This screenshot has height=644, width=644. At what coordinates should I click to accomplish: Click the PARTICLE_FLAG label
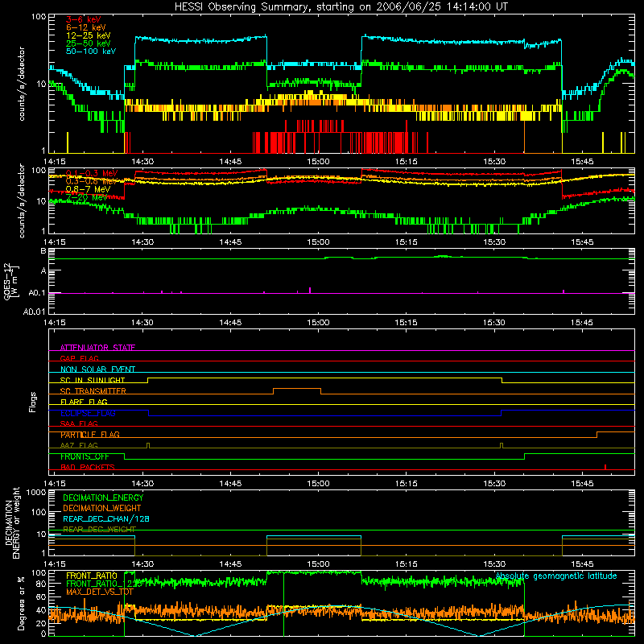click(x=90, y=435)
